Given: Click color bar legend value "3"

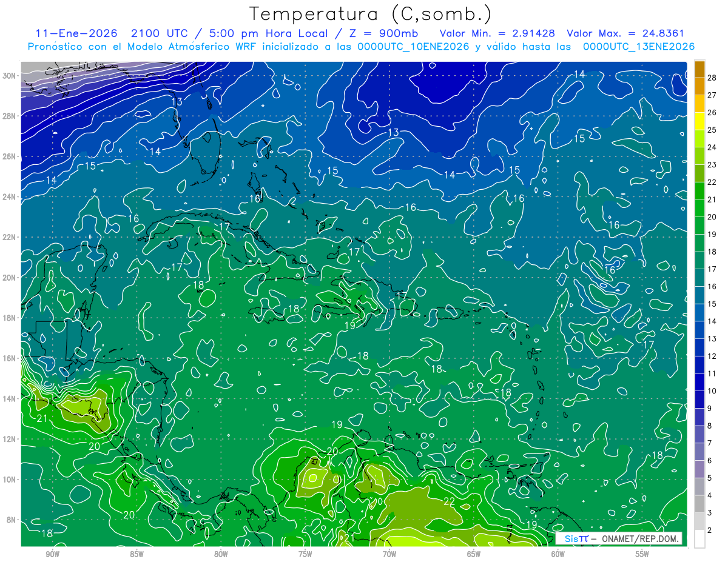Looking at the screenshot, I should [710, 513].
